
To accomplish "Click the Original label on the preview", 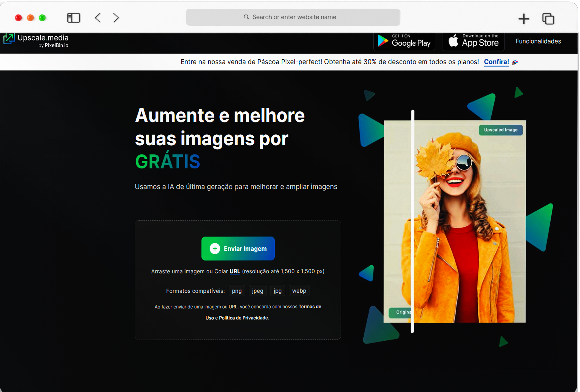I will pyautogui.click(x=400, y=312).
